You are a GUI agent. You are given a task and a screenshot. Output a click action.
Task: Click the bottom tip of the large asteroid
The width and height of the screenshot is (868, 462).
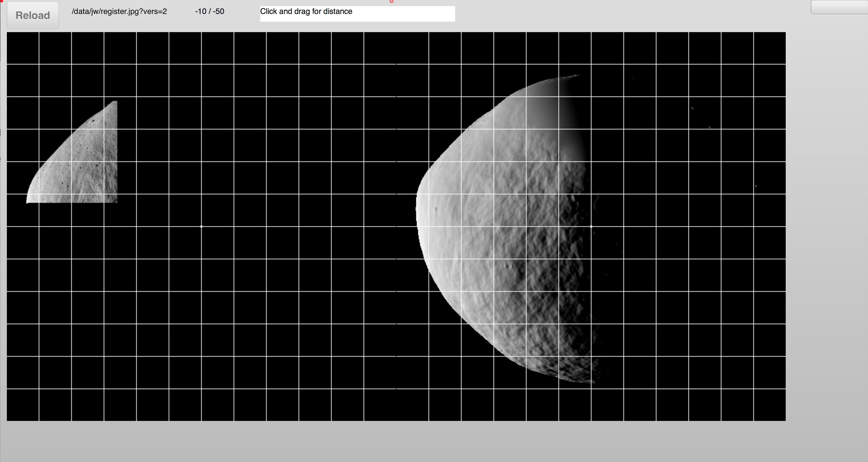[x=593, y=383]
